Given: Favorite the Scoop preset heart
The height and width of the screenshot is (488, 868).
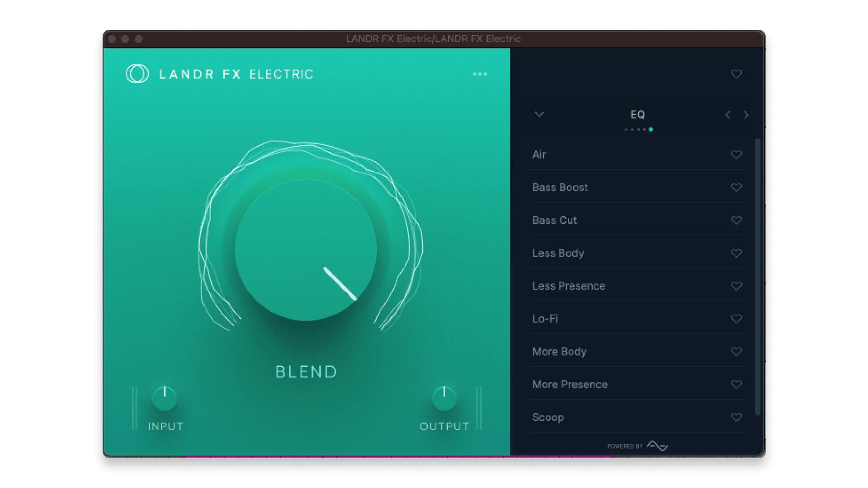Looking at the screenshot, I should tap(736, 417).
